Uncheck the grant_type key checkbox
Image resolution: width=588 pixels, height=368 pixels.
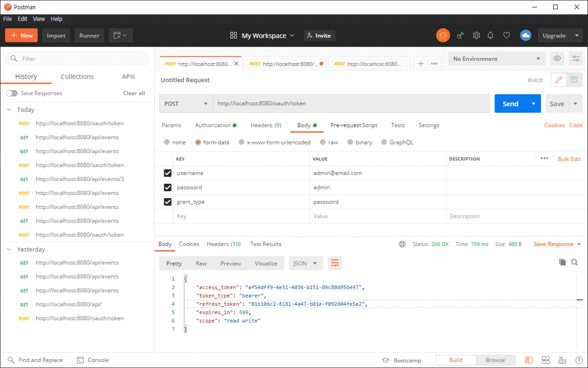[x=168, y=202]
